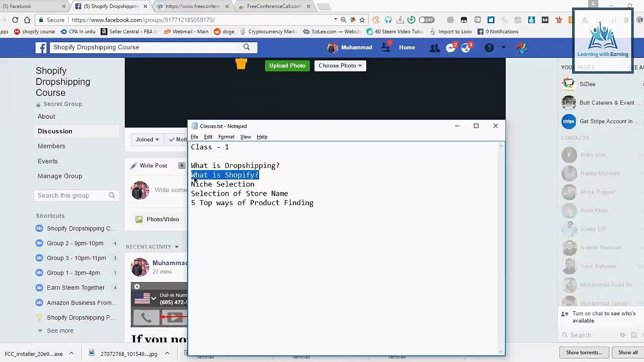The image size is (644, 362).
Task: Open Facebook account dropdown arrow
Action: [x=503, y=47]
